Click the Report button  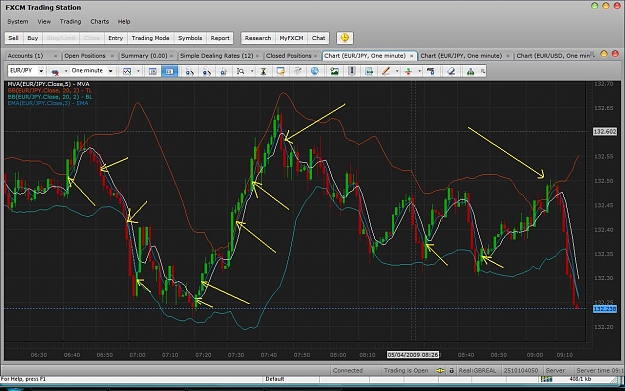220,38
